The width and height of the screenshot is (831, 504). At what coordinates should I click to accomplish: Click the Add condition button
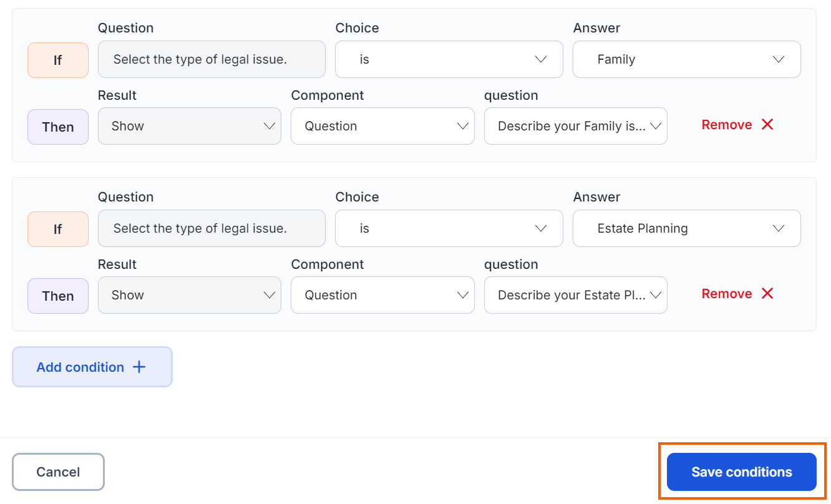tap(92, 367)
